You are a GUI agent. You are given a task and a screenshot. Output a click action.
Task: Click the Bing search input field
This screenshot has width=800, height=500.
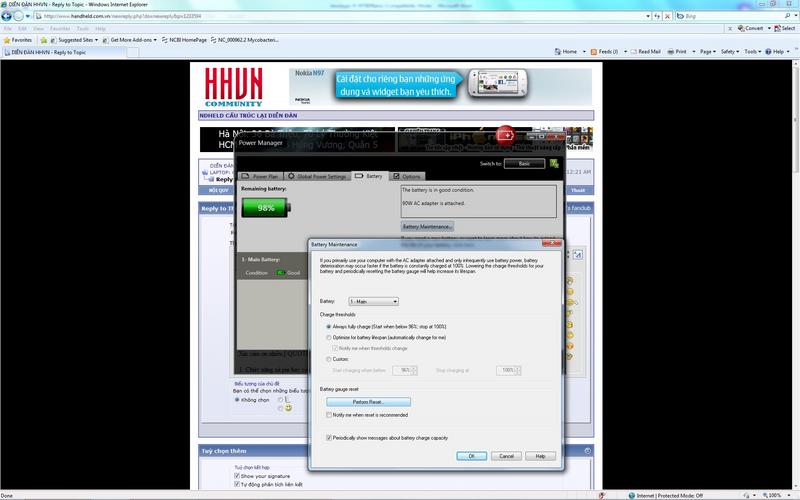pyautogui.click(x=734, y=16)
